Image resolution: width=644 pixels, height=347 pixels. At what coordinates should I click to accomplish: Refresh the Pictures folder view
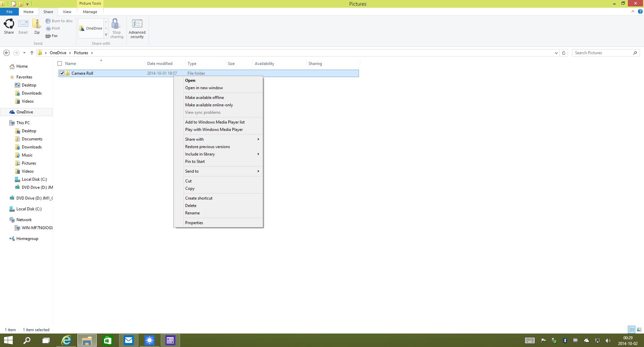point(564,53)
